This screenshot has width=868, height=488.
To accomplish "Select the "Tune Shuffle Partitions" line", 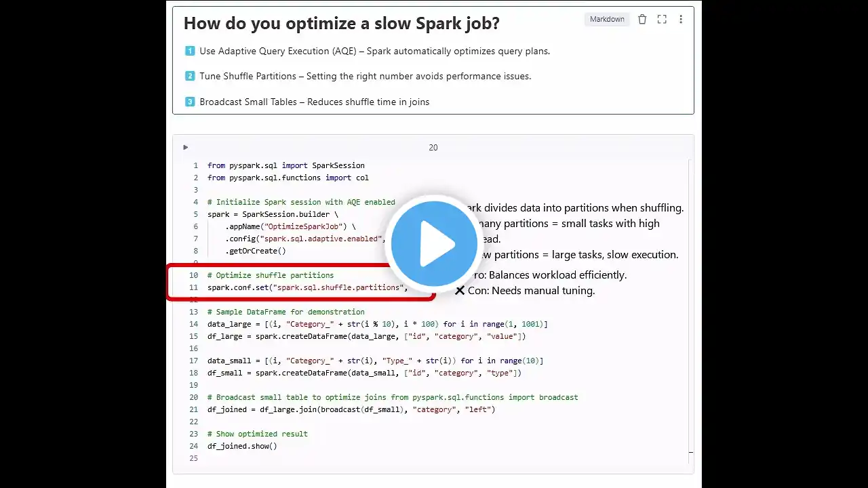I will pyautogui.click(x=357, y=76).
